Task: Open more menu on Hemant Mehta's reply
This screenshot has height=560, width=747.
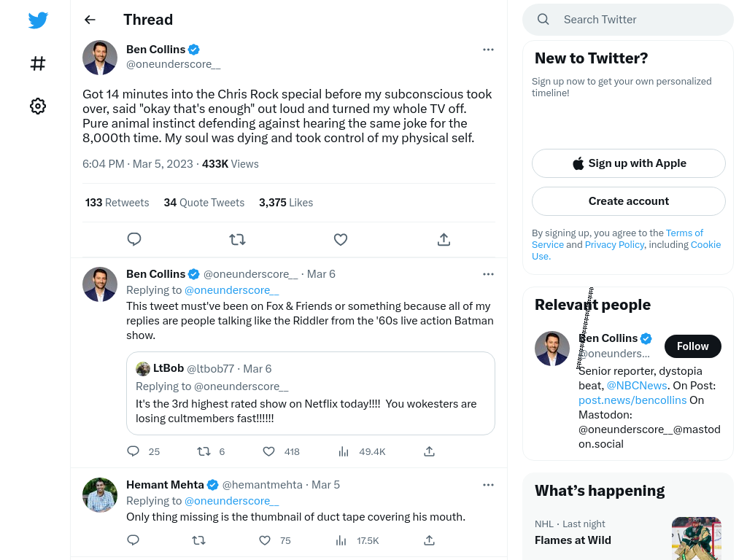Action: tap(488, 485)
